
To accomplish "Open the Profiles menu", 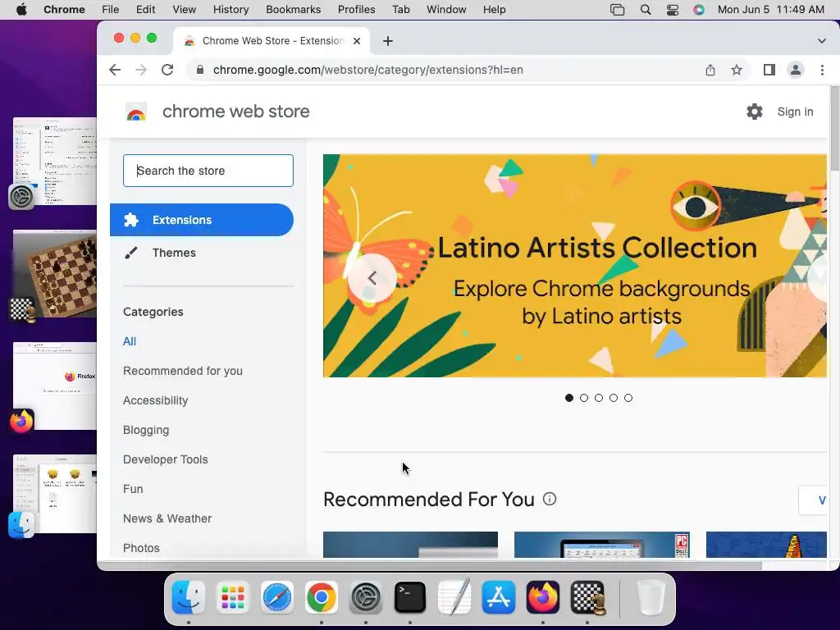I will [356, 10].
